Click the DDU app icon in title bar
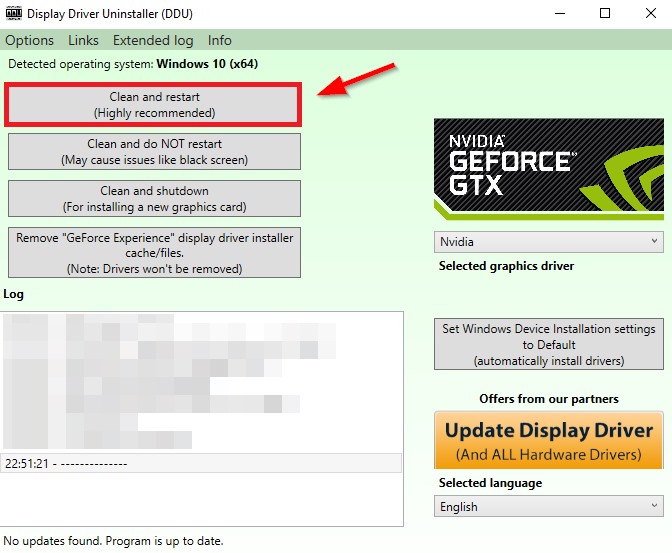The image size is (672, 553). tap(14, 13)
